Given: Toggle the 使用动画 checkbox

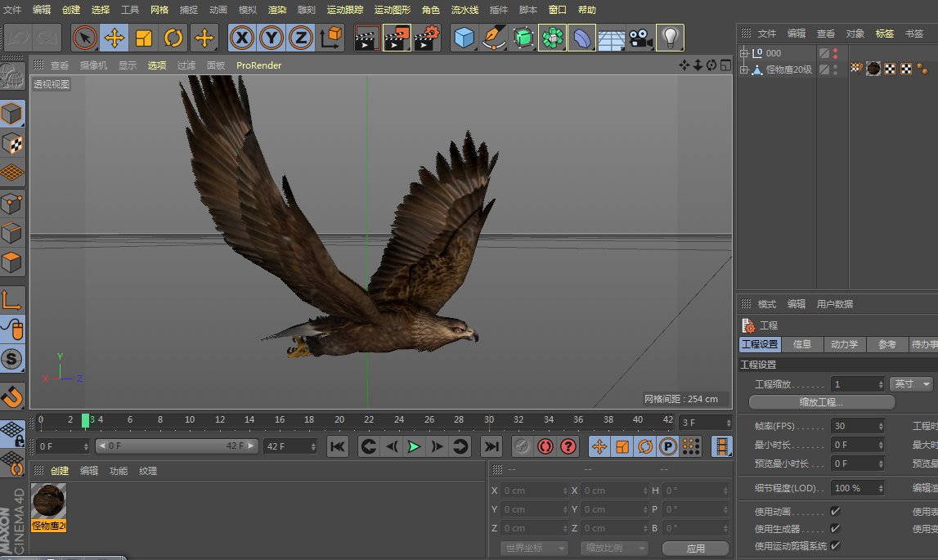Looking at the screenshot, I should click(x=835, y=512).
